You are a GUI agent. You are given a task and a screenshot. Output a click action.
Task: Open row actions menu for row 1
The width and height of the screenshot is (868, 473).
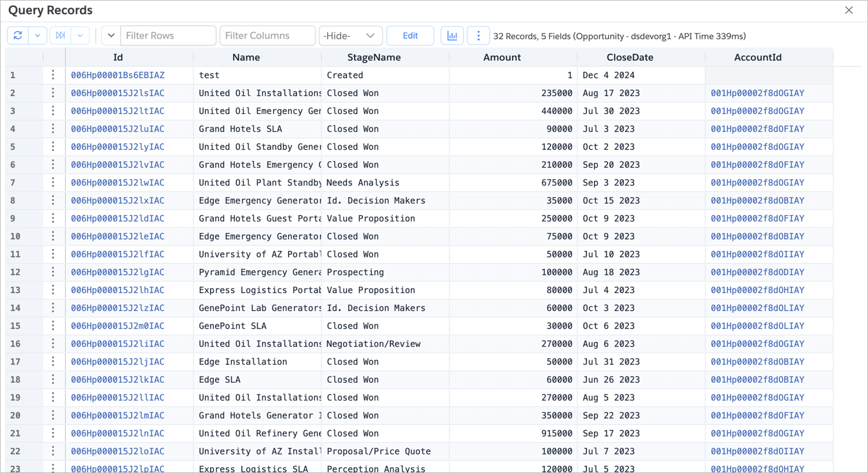pyautogui.click(x=53, y=76)
